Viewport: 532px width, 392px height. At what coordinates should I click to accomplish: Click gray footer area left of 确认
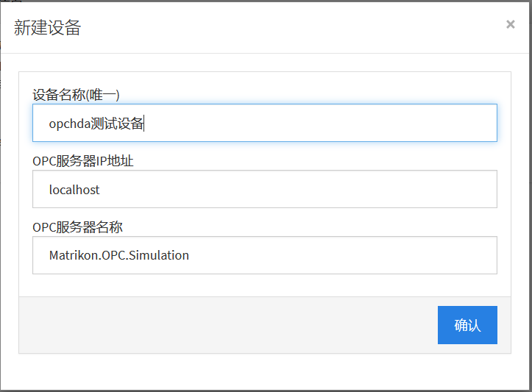click(221, 325)
